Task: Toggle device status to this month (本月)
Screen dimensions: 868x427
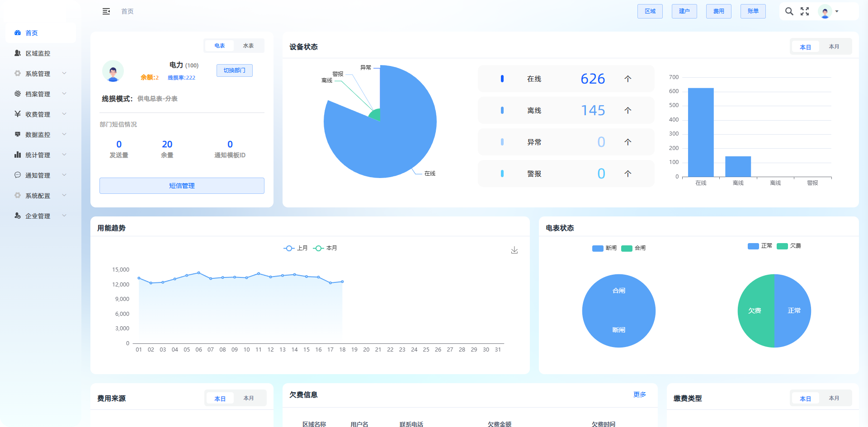Action: pos(834,47)
